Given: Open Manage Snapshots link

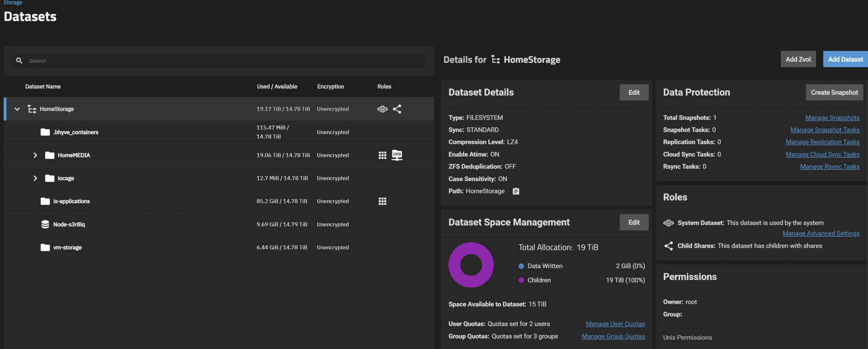Looking at the screenshot, I should point(832,118).
